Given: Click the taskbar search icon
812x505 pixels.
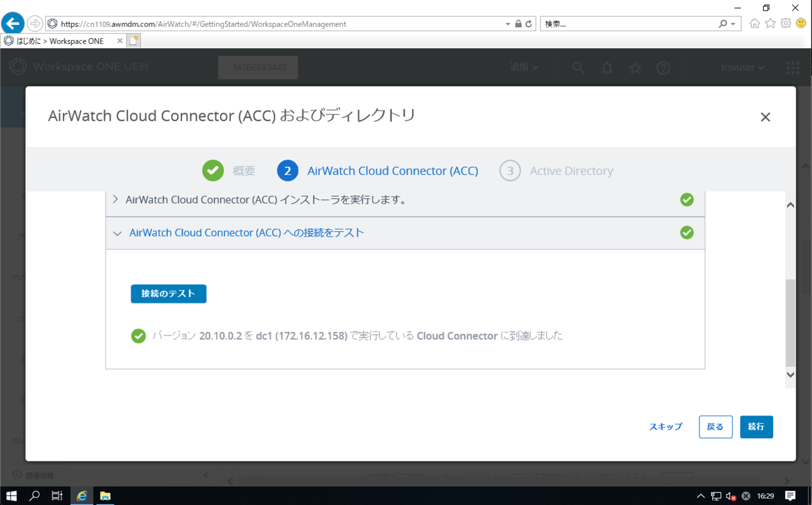Looking at the screenshot, I should 34,496.
